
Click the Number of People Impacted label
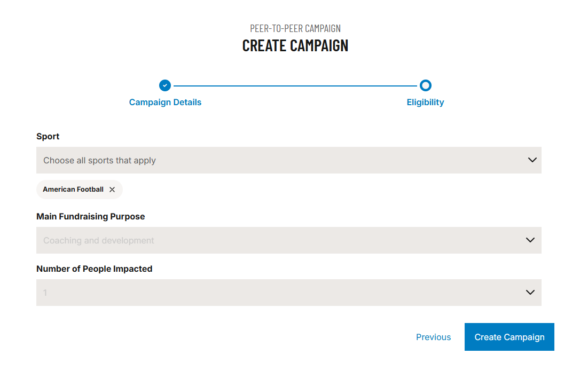(x=94, y=269)
